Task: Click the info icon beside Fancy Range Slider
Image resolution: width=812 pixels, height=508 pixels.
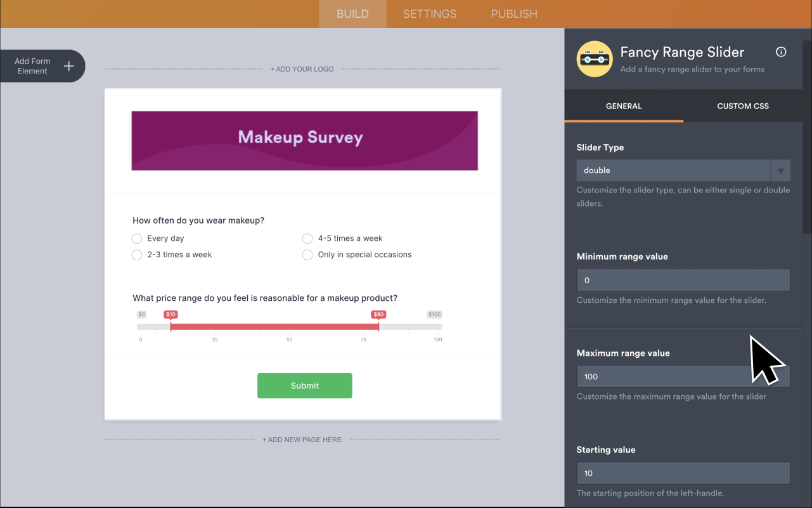Action: tap(781, 52)
